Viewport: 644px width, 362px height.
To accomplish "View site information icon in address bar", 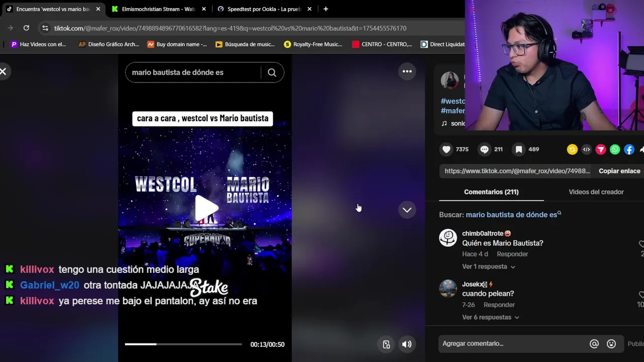I will [x=45, y=28].
